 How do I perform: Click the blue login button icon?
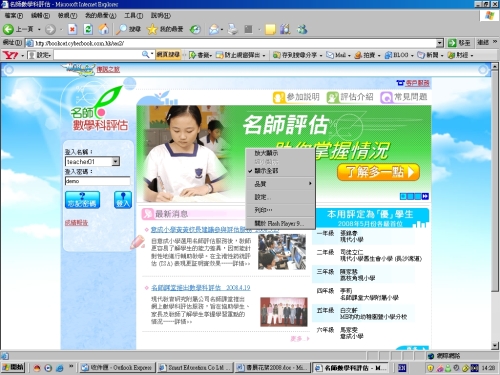[123, 200]
